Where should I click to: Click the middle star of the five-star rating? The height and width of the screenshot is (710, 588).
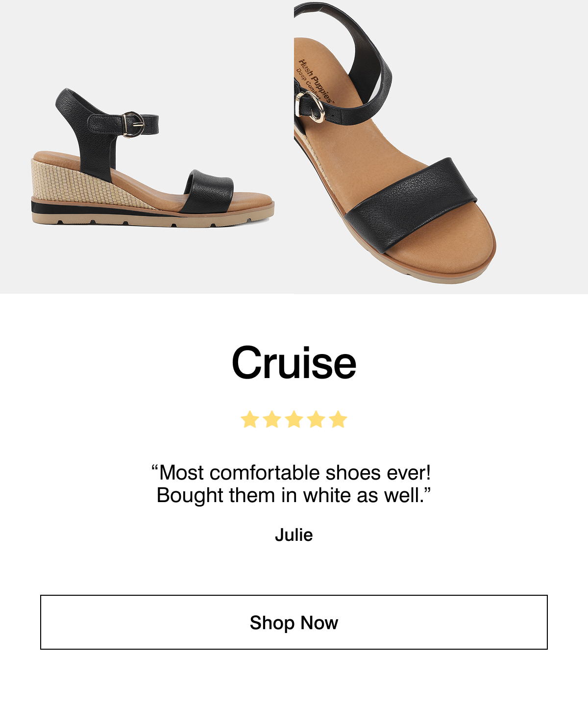click(x=294, y=419)
